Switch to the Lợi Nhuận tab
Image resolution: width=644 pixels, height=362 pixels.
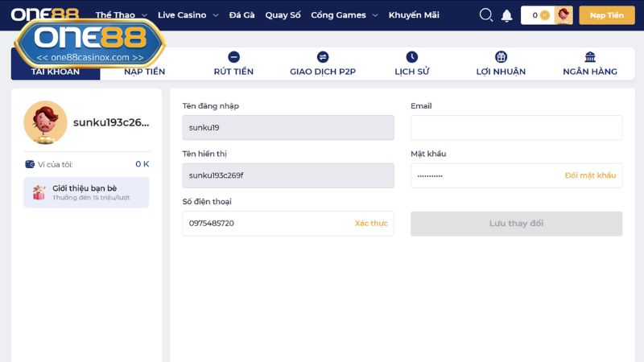[x=501, y=64]
